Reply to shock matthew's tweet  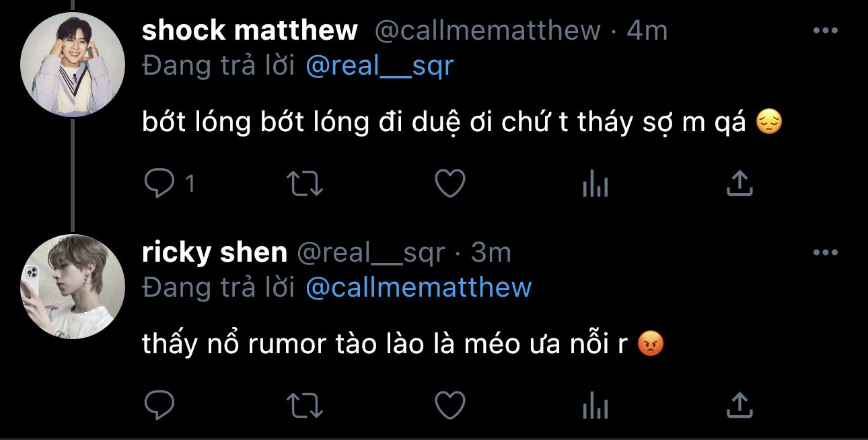(159, 183)
